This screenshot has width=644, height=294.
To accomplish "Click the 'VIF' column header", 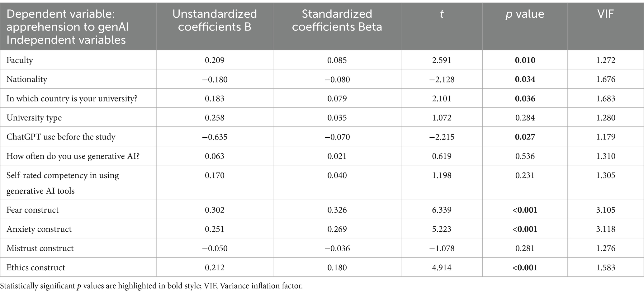I will pos(605,14).
